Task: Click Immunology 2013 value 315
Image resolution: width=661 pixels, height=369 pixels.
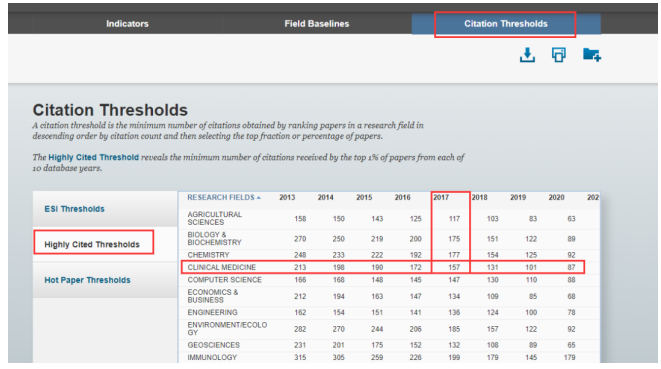Action: click(300, 357)
